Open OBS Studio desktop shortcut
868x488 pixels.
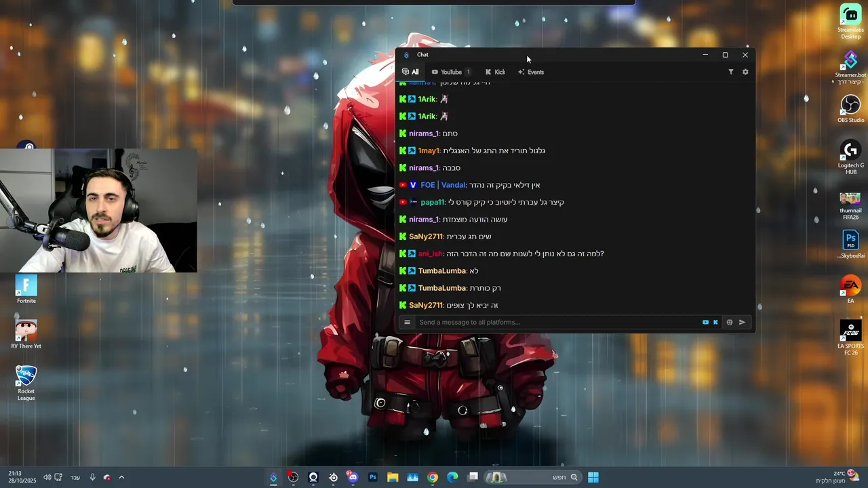850,109
